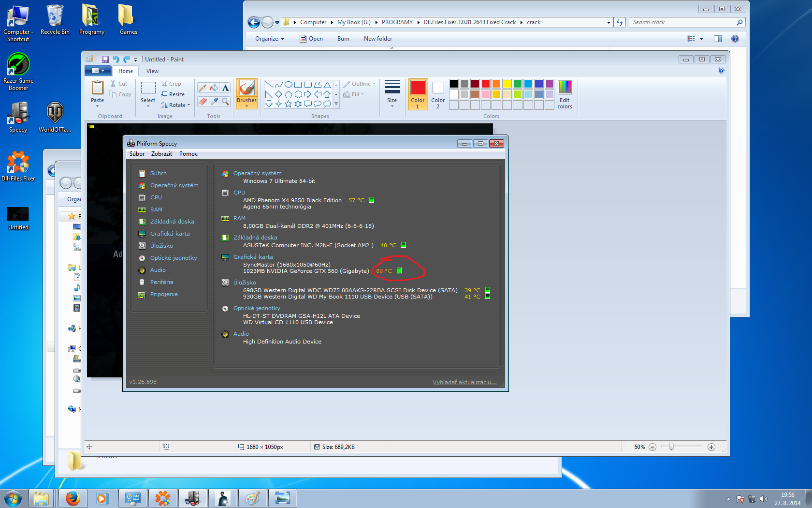Screen dimensions: 812x508
Task: Select the Pencil tool in Paint
Action: 203,88
